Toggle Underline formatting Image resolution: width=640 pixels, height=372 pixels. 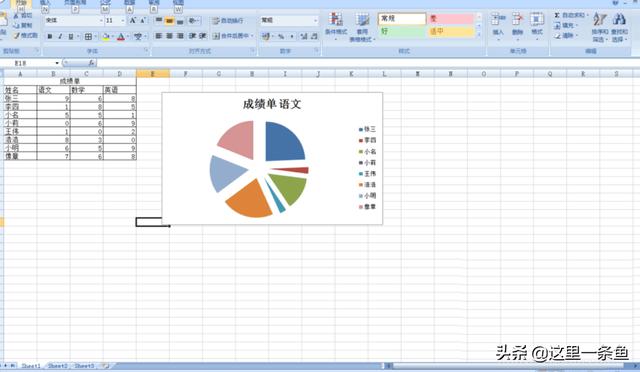pos(71,37)
